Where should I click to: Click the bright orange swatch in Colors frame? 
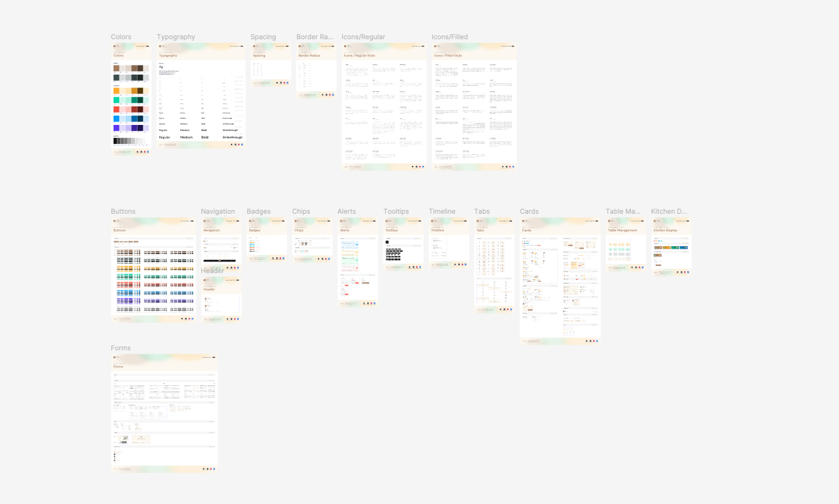(116, 91)
